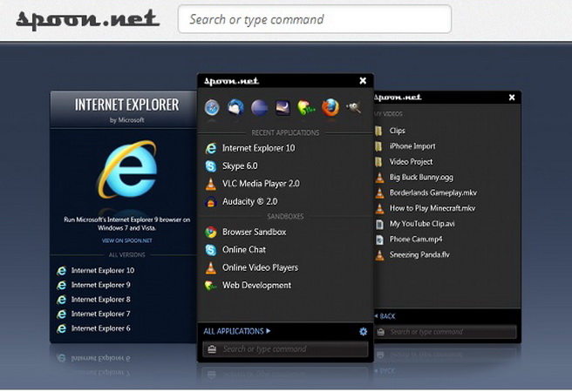Click the purple sphere application icon
This screenshot has height=392, width=572.
(259, 108)
